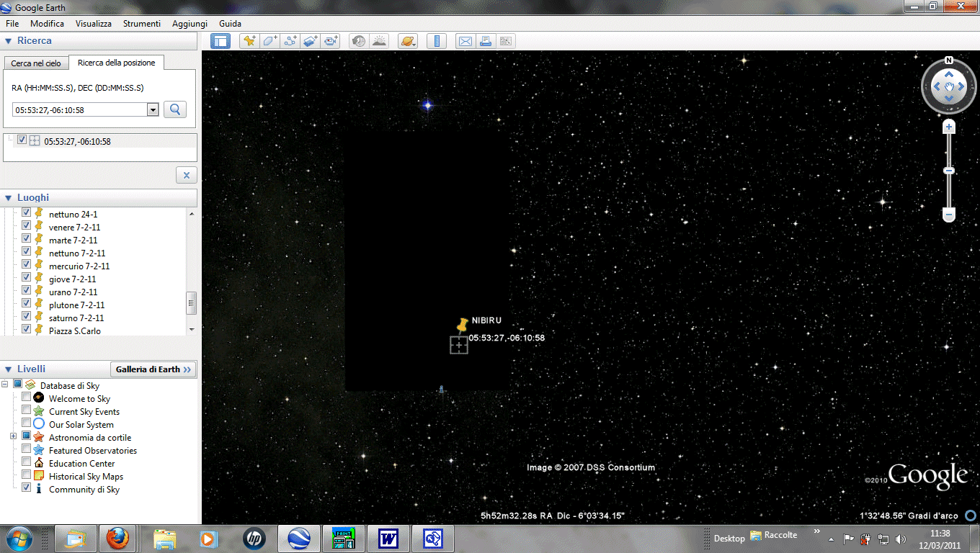Toggle the saturno 7-2-11 checkbox
The image size is (980, 553).
point(27,318)
